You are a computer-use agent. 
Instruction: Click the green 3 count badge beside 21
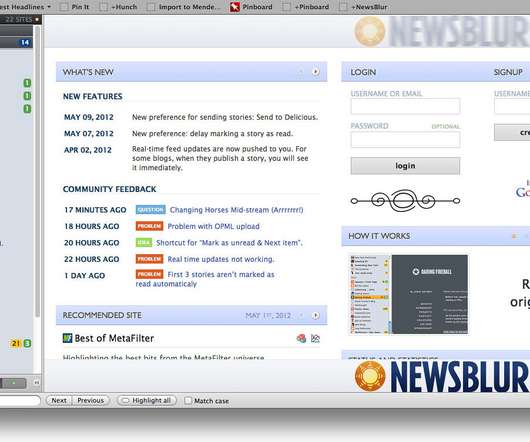click(27, 343)
